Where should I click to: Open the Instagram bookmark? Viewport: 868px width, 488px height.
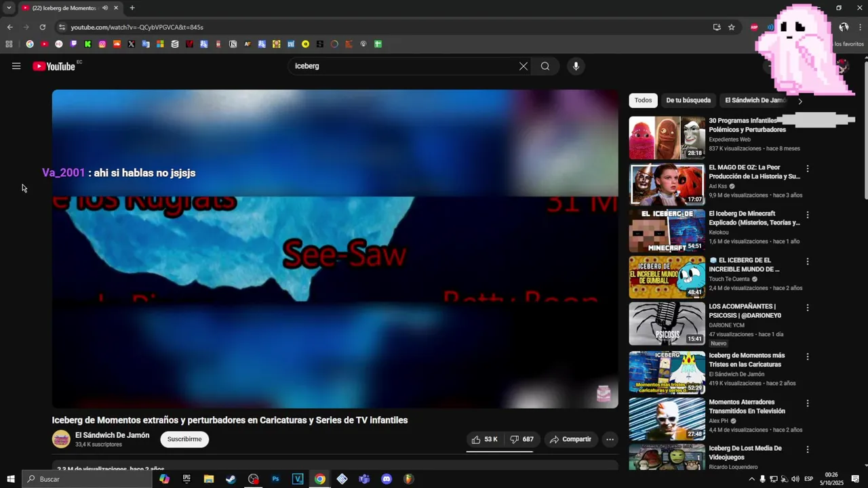tap(102, 44)
